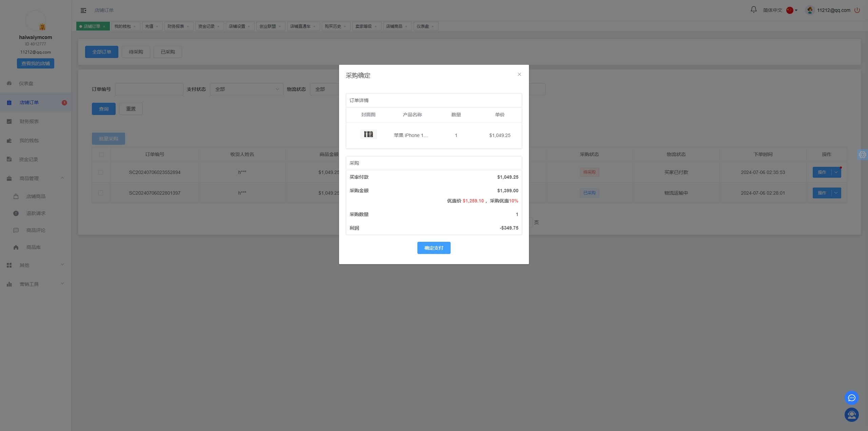
Task: Select the 待采购 filter tab
Action: coord(136,52)
